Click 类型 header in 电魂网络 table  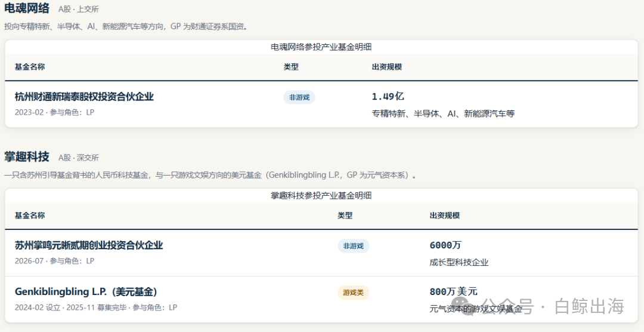[x=291, y=67]
